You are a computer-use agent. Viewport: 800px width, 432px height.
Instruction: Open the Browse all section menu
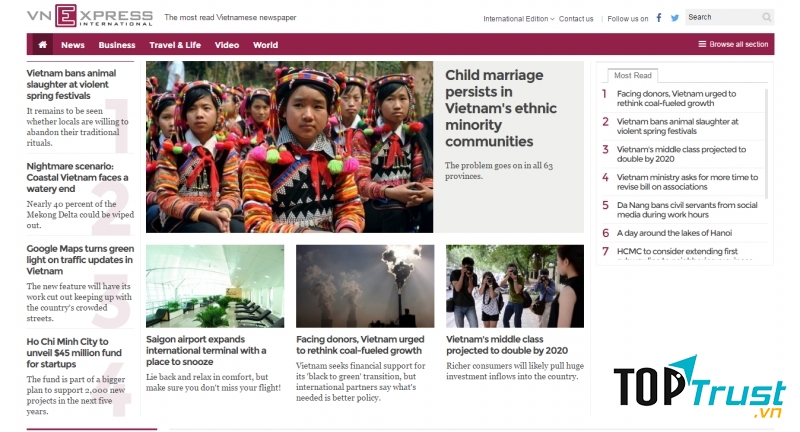tap(733, 44)
